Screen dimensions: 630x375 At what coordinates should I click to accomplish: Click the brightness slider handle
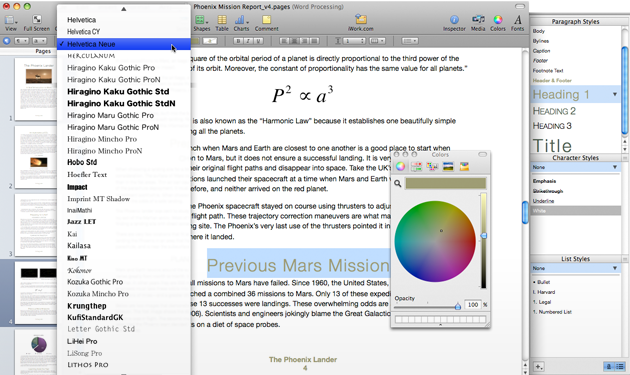[x=484, y=236]
